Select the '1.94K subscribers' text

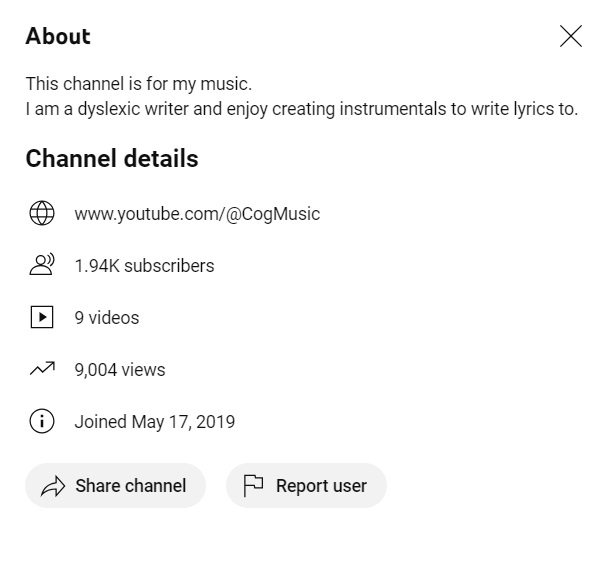point(144,266)
